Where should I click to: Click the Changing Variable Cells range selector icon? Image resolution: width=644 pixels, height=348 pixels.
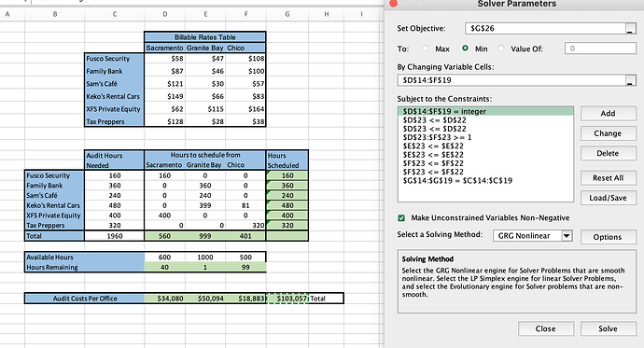pyautogui.click(x=630, y=80)
